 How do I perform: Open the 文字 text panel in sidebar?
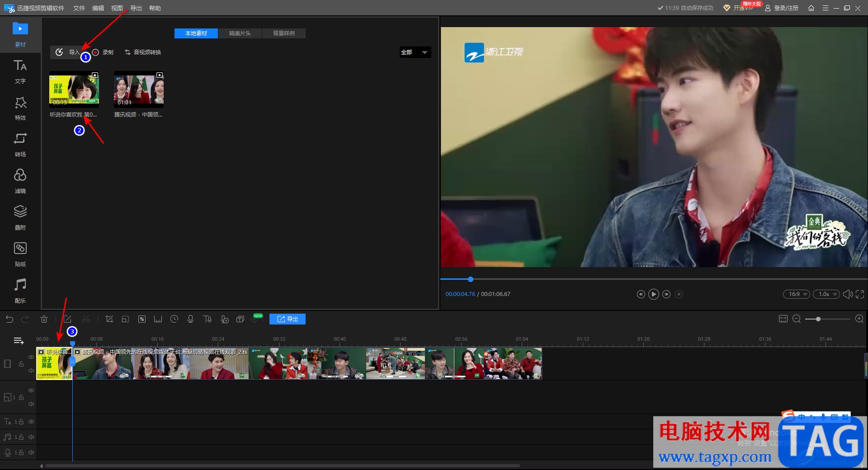[x=20, y=71]
